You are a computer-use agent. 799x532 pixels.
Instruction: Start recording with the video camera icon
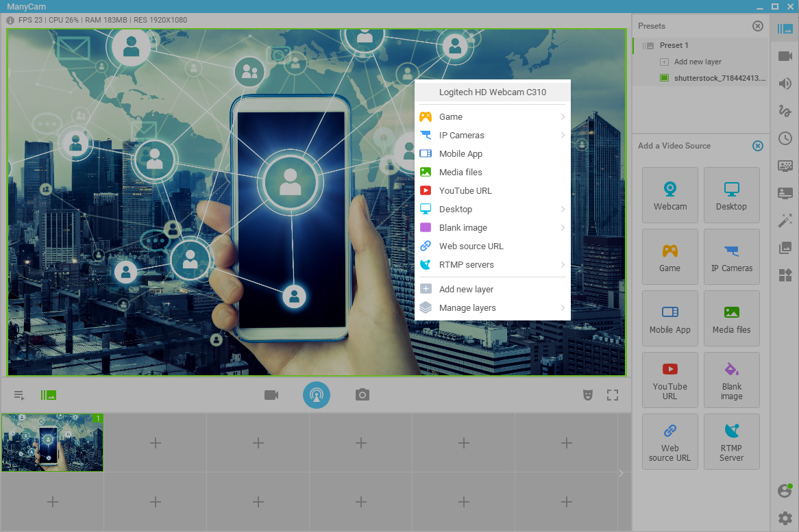[x=271, y=395]
